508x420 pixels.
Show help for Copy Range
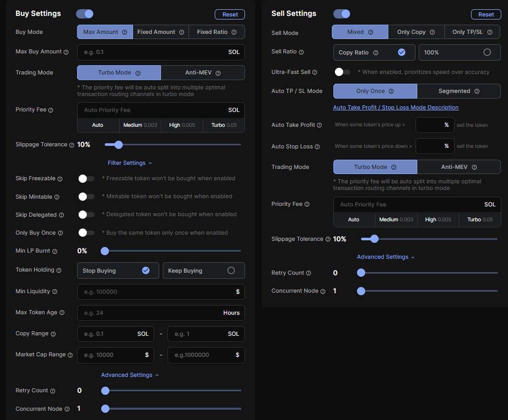[x=53, y=334]
